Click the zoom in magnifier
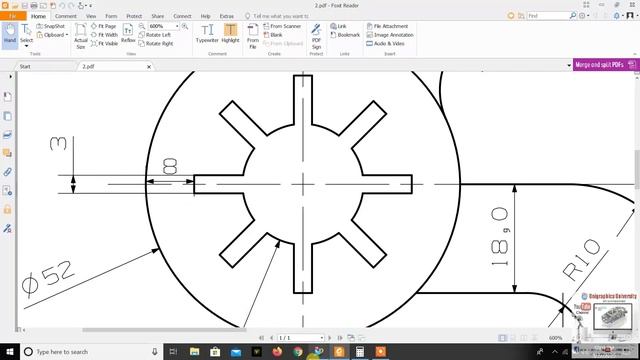640x360 pixels. 185,26
